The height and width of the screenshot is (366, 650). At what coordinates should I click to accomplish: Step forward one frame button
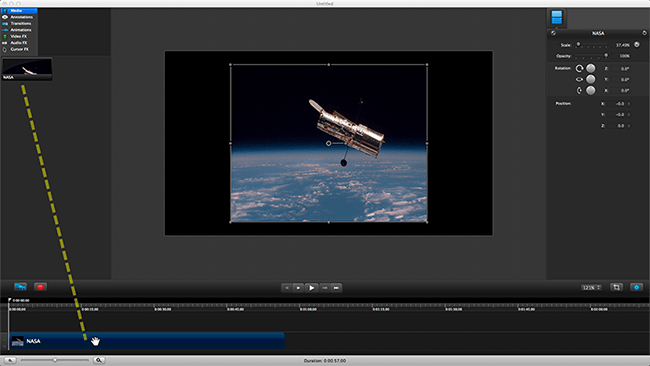click(x=325, y=288)
